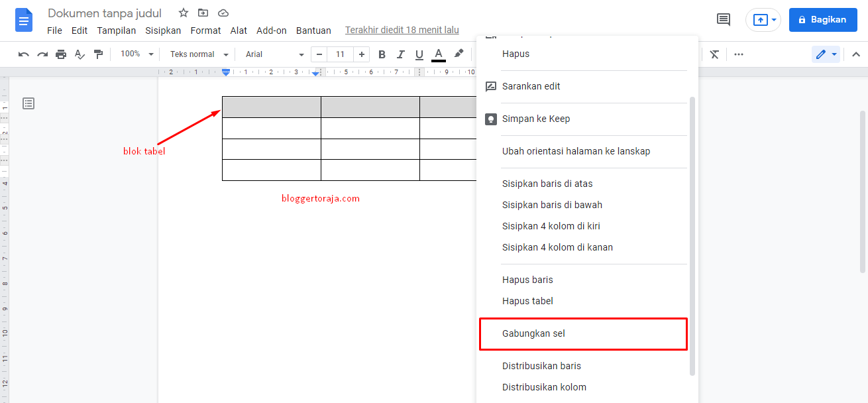The width and height of the screenshot is (868, 403).
Task: Click the move to folder icon
Action: [203, 13]
